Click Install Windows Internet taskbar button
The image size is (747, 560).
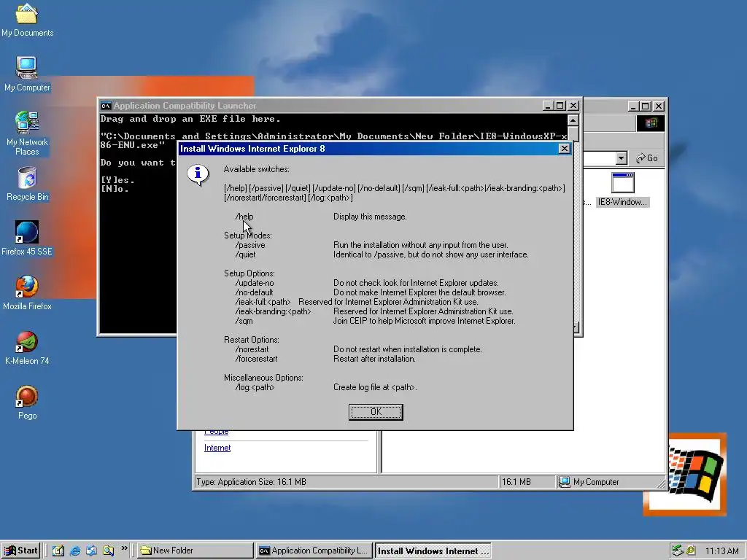(433, 551)
